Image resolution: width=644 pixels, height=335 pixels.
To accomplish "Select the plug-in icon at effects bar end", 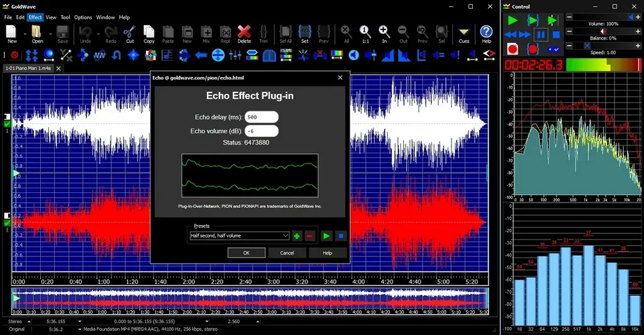I will 489,55.
